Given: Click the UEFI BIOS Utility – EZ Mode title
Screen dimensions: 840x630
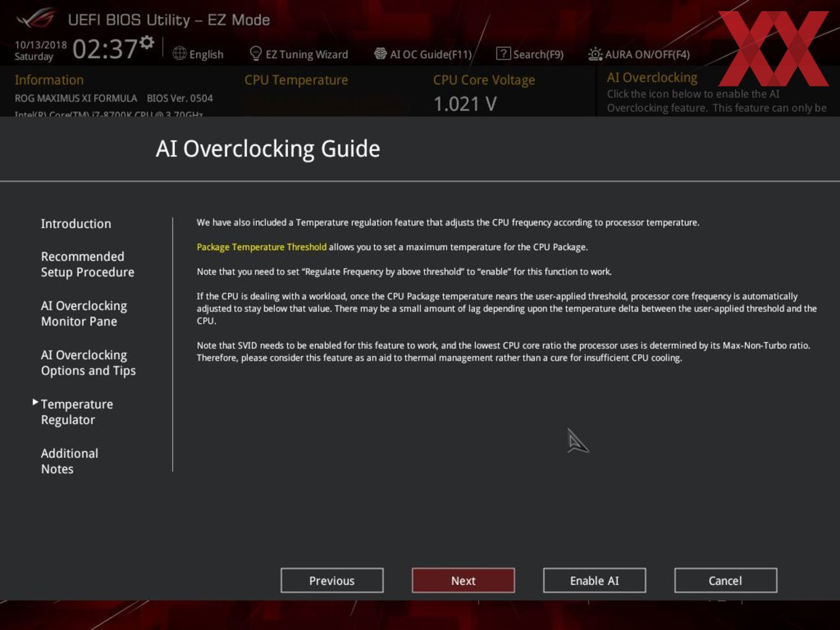Looking at the screenshot, I should (x=169, y=20).
